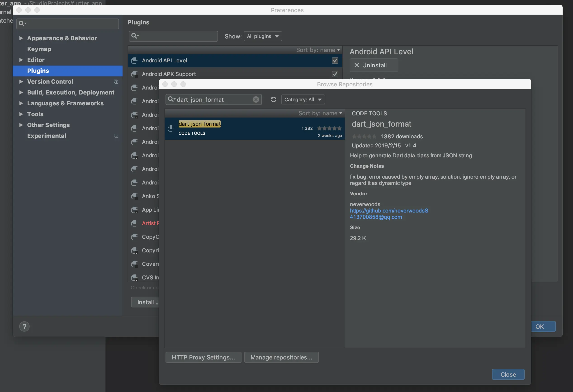Open the Category: All dropdown
Viewport: 573px width, 392px height.
[303, 100]
